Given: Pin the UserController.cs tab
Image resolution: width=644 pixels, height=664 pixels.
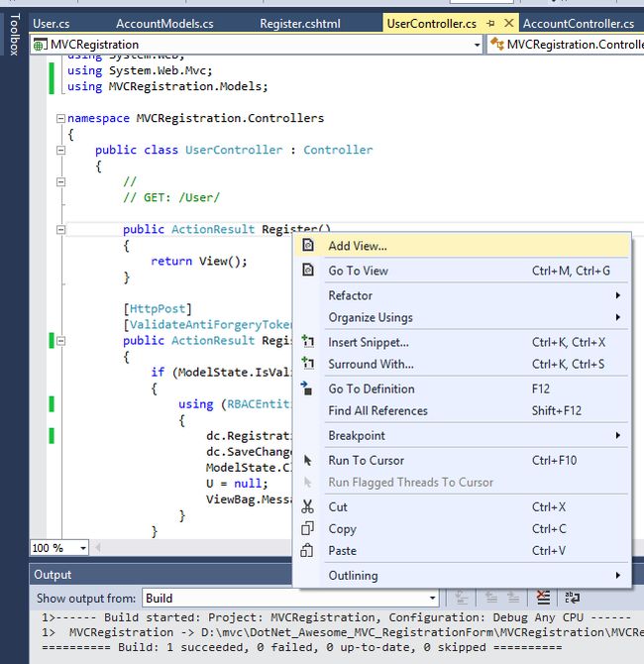Looking at the screenshot, I should click(x=490, y=23).
